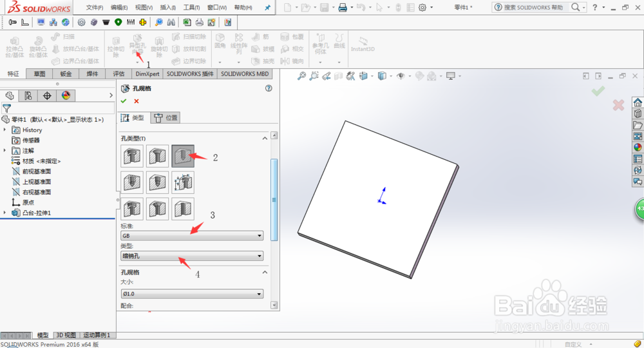
Task: Open the Options gear icon
Action: click(x=422, y=7)
